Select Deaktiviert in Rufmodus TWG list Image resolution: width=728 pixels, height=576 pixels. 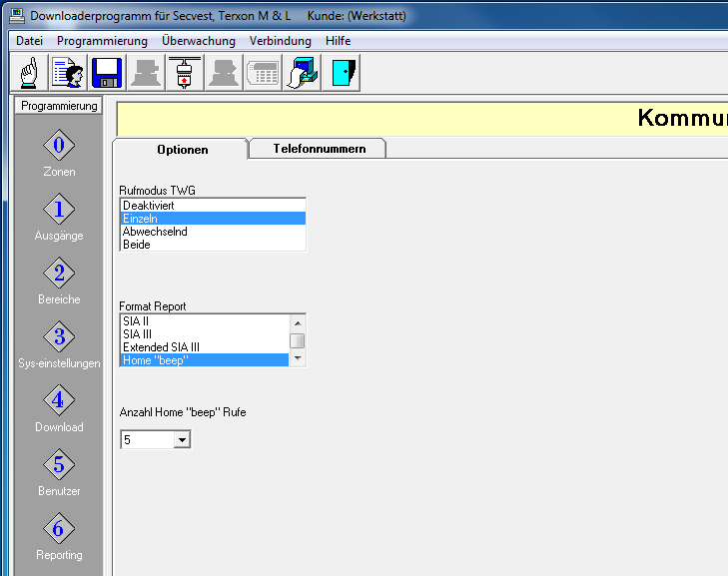point(212,205)
